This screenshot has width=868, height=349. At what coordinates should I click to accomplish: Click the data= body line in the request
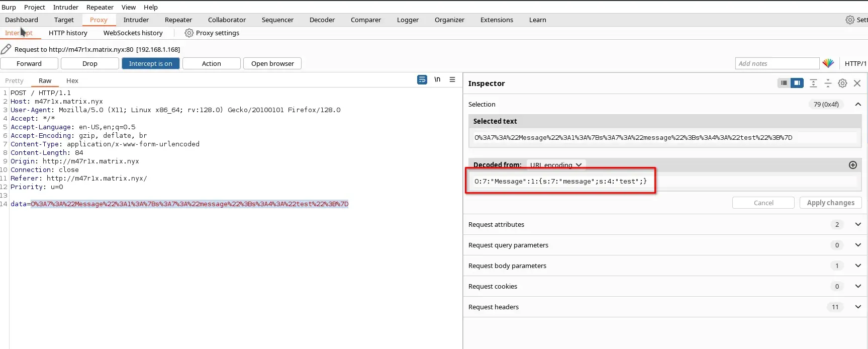coord(179,204)
